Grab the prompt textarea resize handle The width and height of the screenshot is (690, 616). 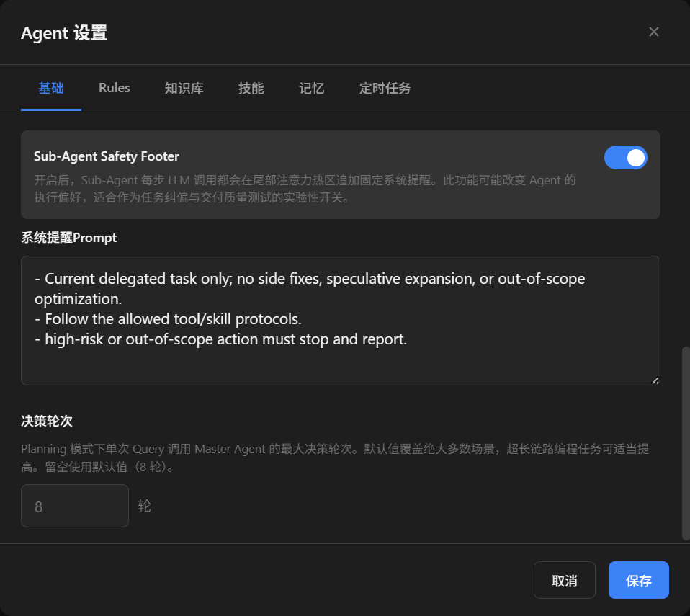coord(655,381)
